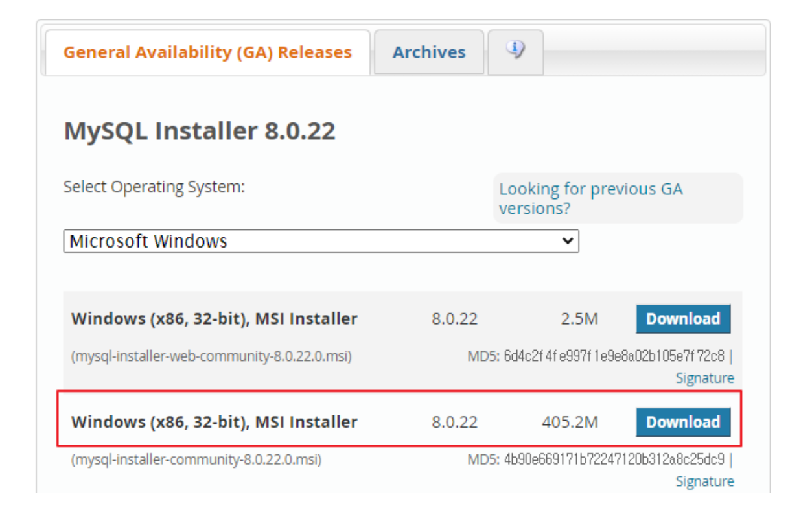Screen dimensions: 812x510
Task: Click the 405.2M file size value
Action: tap(570, 423)
